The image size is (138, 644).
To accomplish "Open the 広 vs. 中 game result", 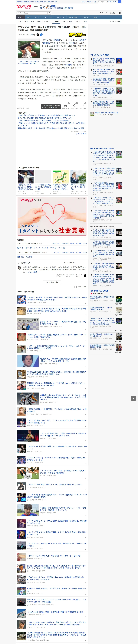I will pos(20,248).
